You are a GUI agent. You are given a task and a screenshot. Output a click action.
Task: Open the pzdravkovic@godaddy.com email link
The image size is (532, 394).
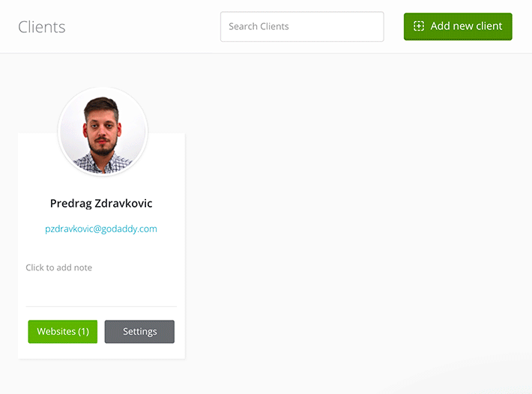point(101,229)
